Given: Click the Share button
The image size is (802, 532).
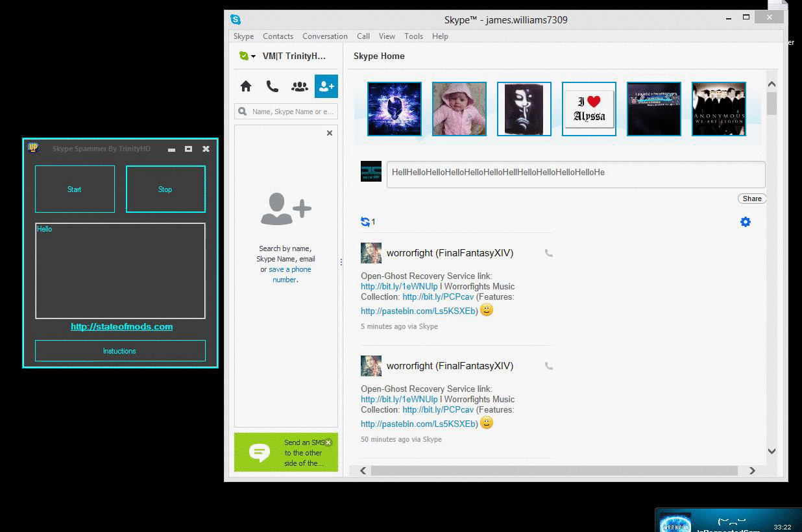Looking at the screenshot, I should pos(751,199).
